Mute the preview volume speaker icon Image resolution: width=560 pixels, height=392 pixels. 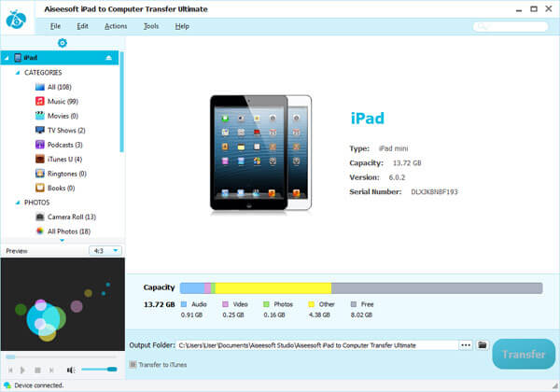(x=71, y=370)
